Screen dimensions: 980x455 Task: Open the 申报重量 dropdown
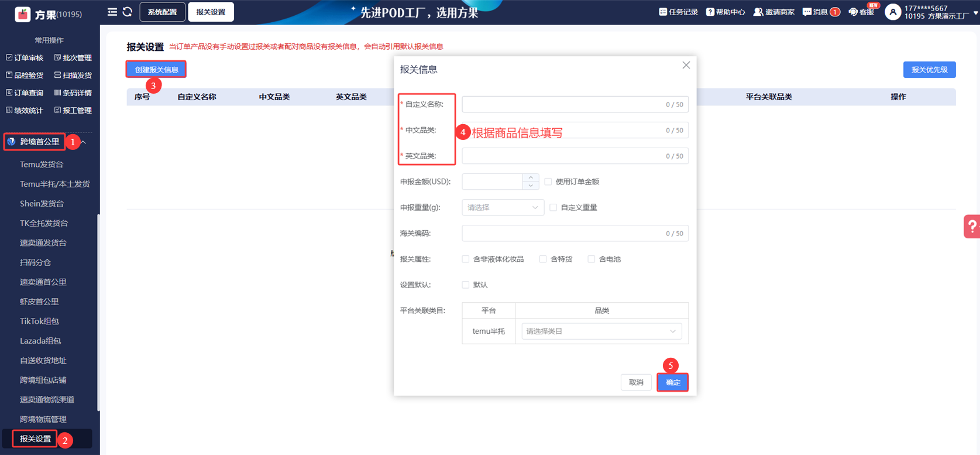503,207
